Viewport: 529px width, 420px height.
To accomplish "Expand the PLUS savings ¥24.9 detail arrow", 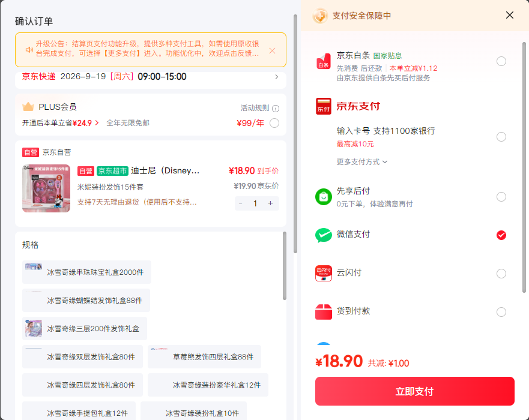I will (97, 123).
